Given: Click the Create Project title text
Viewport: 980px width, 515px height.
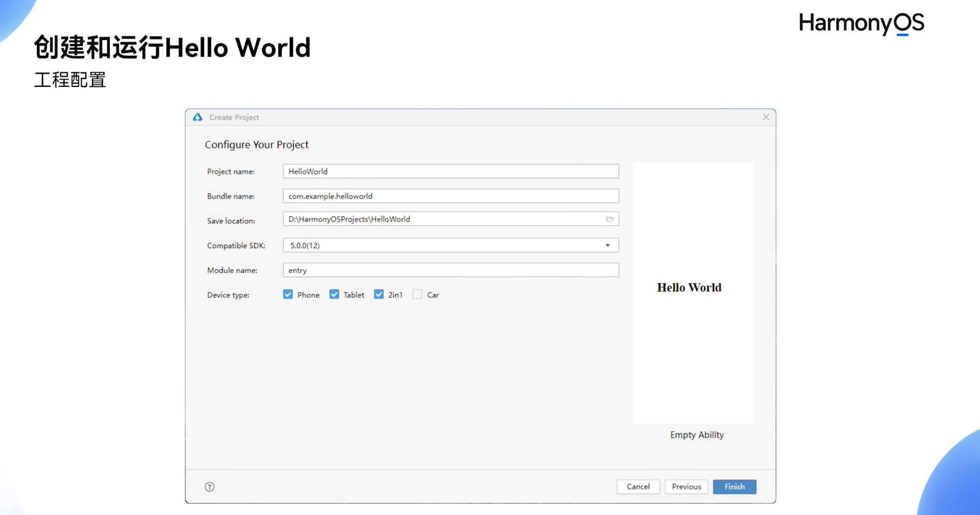Looking at the screenshot, I should [x=234, y=118].
